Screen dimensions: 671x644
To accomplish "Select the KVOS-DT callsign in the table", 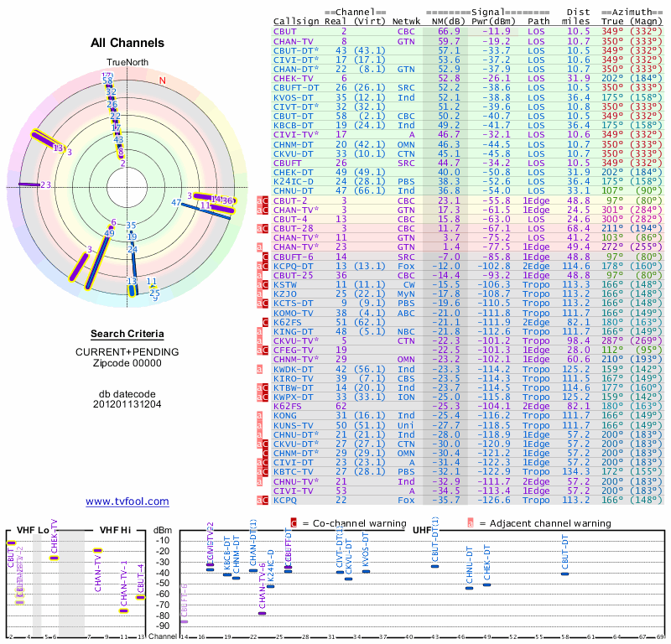I will click(x=294, y=97).
